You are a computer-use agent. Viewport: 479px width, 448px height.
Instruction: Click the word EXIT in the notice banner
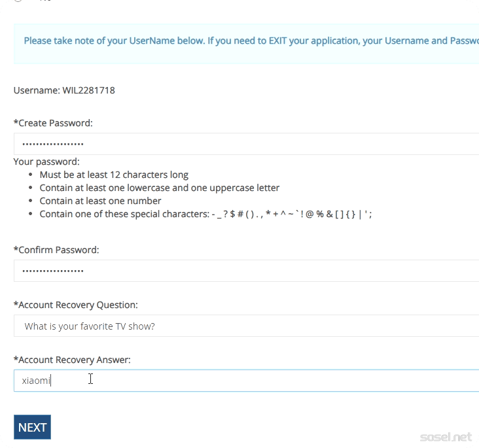(x=279, y=41)
